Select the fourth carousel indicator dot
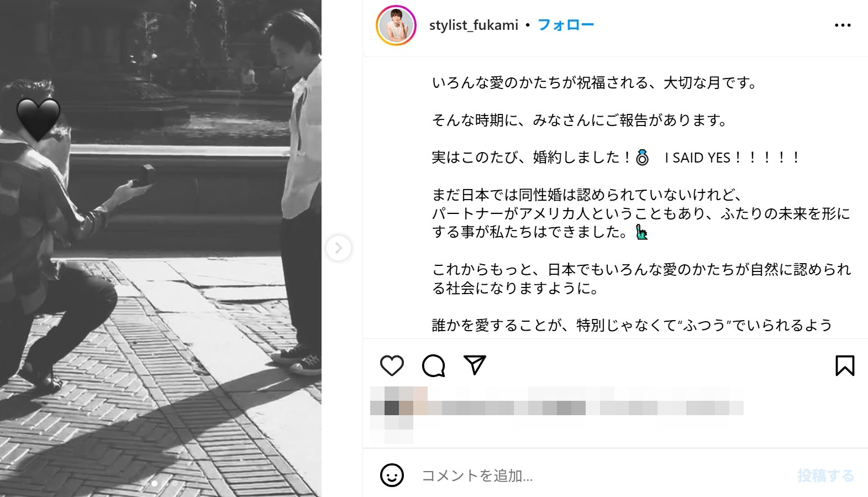The image size is (868, 497). [175, 483]
